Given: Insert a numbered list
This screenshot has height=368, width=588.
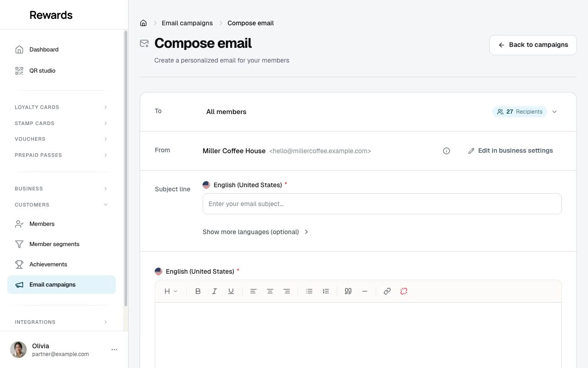Looking at the screenshot, I should tap(326, 291).
